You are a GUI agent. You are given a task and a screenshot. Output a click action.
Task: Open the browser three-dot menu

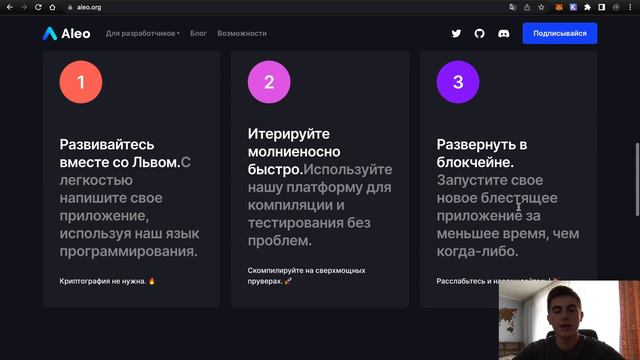pos(630,7)
